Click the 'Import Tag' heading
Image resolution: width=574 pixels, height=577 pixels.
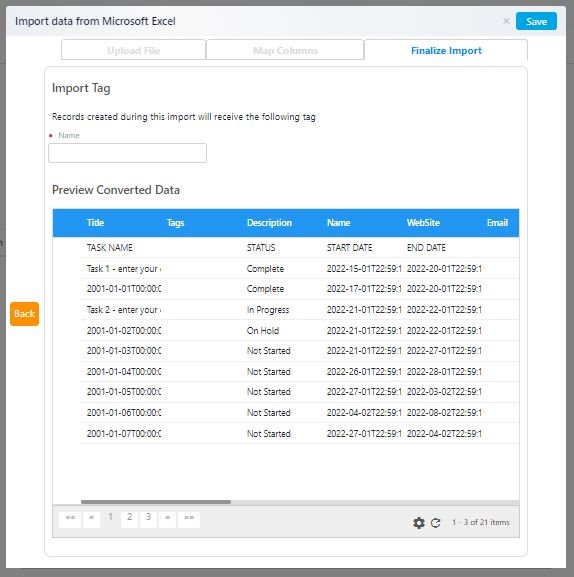(81, 88)
